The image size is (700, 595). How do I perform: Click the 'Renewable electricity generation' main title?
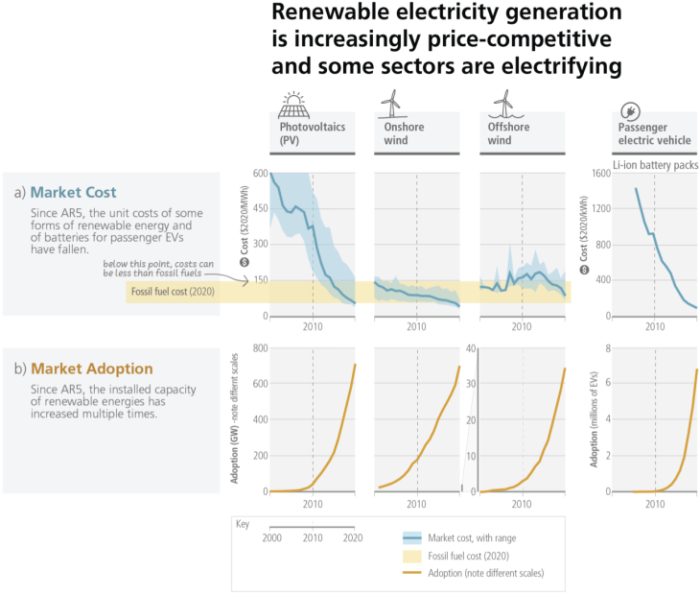(x=447, y=13)
